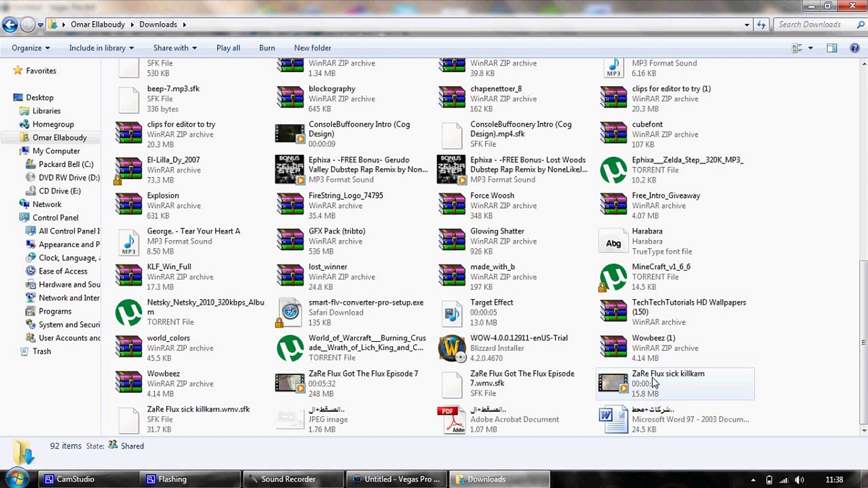Go back using the Back arrow button

coord(10,24)
